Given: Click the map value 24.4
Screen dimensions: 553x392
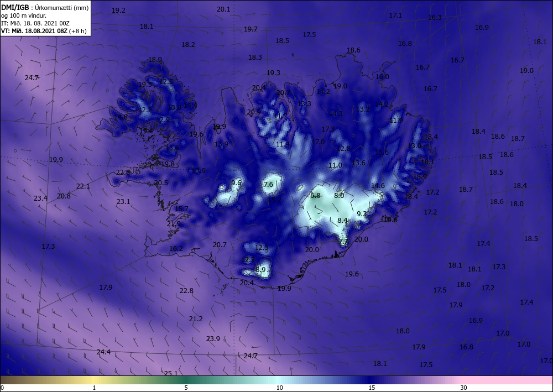Looking at the screenshot, I should [104, 352].
